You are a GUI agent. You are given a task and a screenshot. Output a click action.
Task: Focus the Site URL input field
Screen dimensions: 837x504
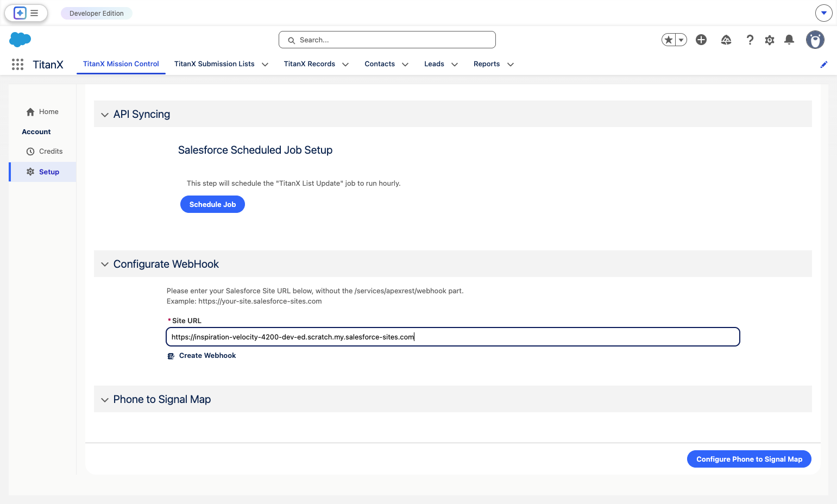pos(453,337)
